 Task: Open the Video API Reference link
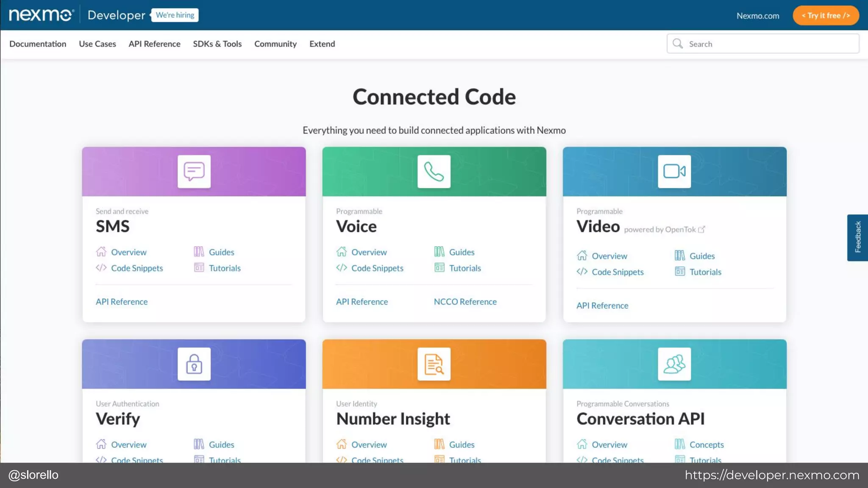pos(602,305)
